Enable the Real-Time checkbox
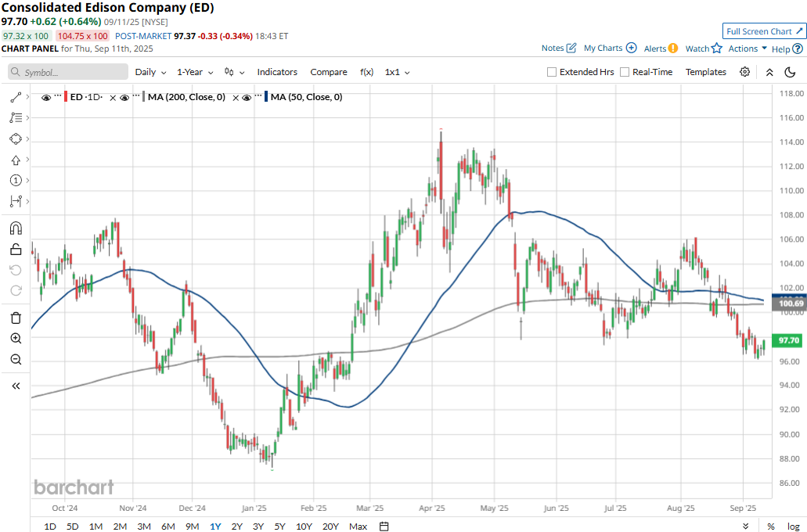Viewport: 807px width, 532px height. (x=625, y=72)
